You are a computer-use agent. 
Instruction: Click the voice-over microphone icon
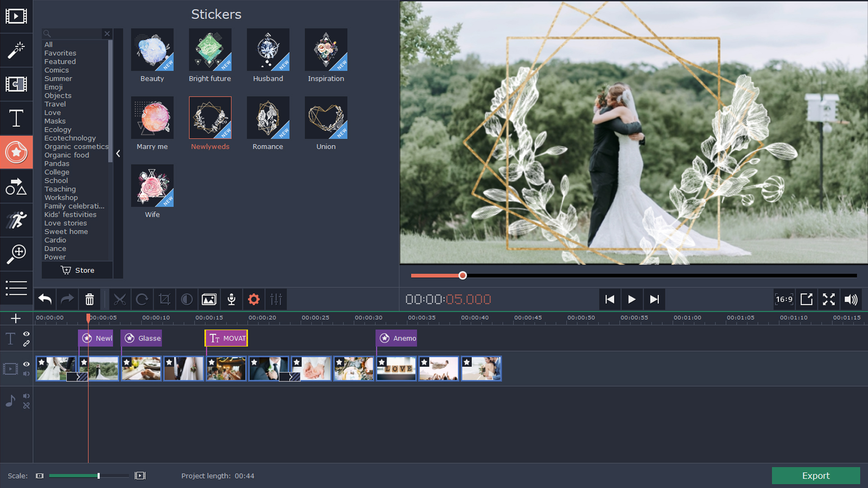(231, 299)
